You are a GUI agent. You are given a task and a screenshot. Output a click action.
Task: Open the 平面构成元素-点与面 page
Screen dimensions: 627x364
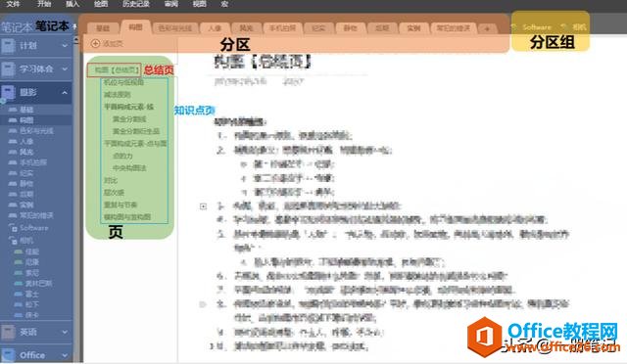click(x=135, y=144)
